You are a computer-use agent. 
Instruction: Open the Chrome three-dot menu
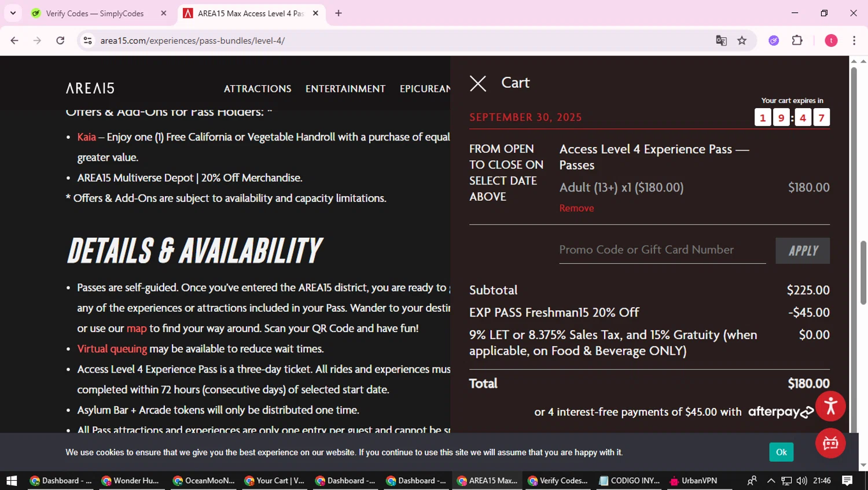[854, 40]
